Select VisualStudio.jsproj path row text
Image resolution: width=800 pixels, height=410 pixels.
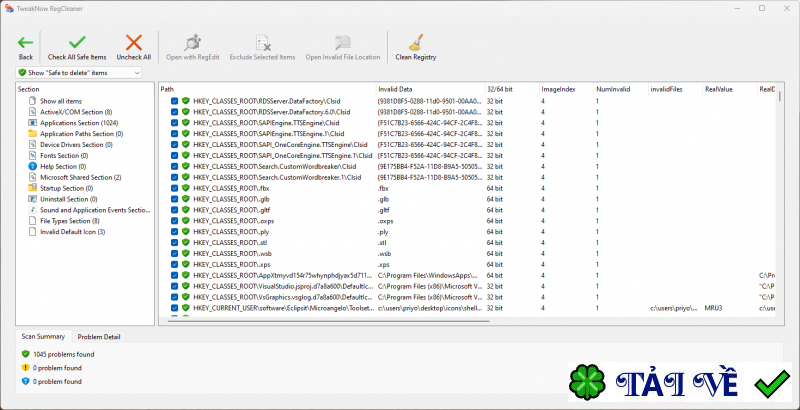coord(284,287)
